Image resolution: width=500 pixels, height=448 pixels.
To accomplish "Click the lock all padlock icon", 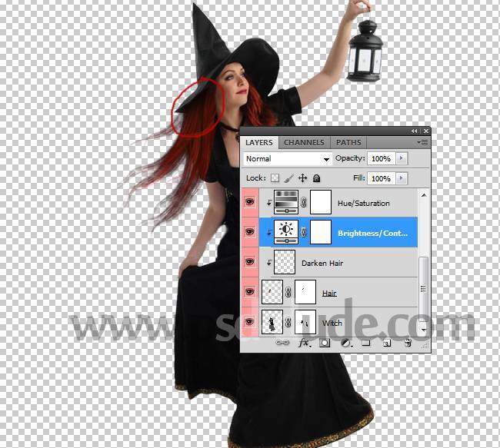I will point(316,178).
